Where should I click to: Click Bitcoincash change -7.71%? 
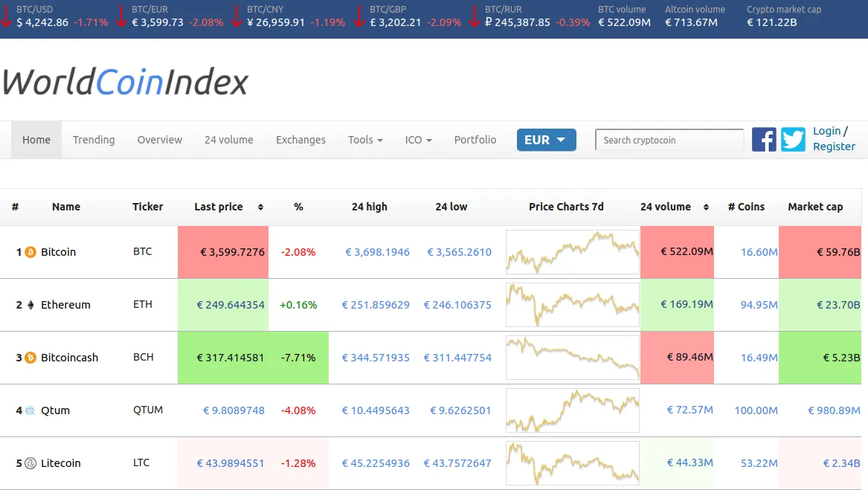[298, 358]
